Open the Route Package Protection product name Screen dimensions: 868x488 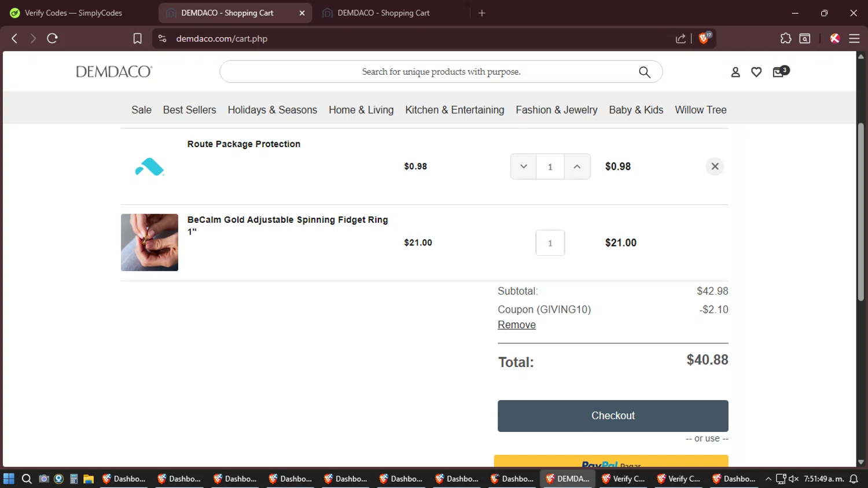(x=244, y=144)
